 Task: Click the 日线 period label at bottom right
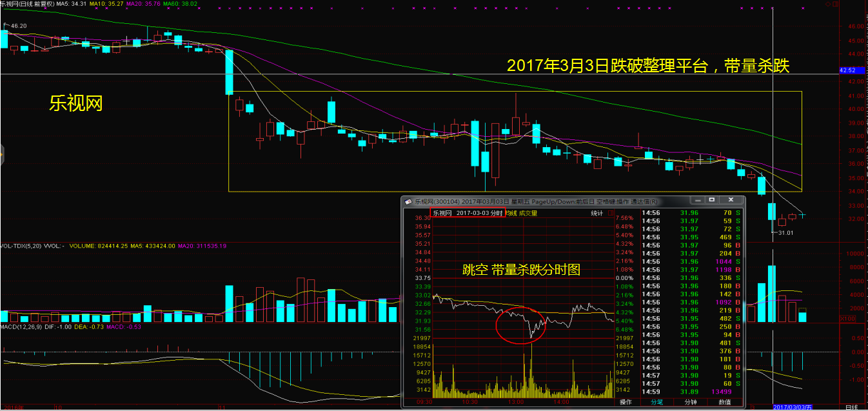tap(852, 407)
